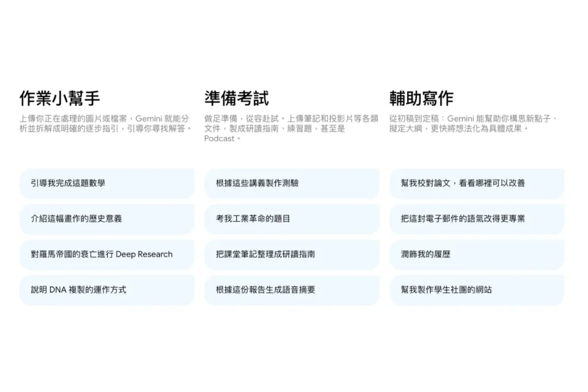
Task: Click the word Podcast in exam description
Action: [219, 138]
